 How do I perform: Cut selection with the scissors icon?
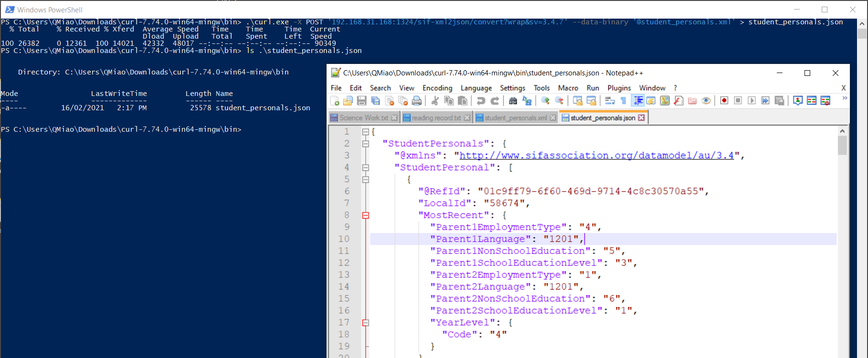pos(435,101)
